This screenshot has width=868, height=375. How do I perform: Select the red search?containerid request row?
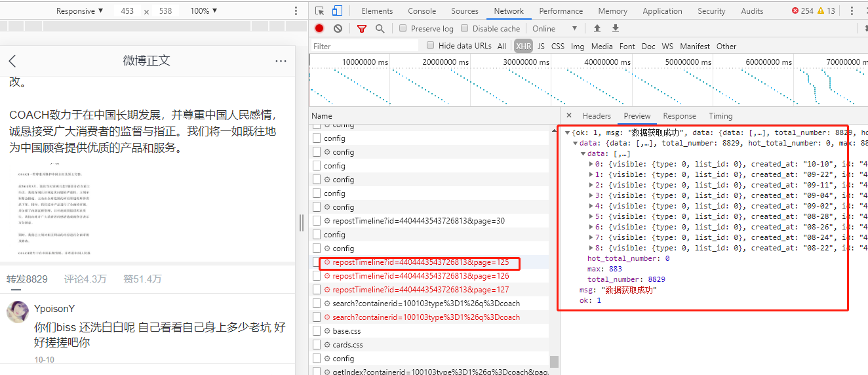429,317
